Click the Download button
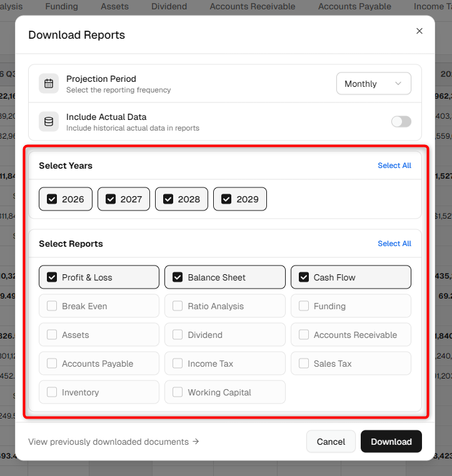The width and height of the screenshot is (452, 476). [391, 442]
